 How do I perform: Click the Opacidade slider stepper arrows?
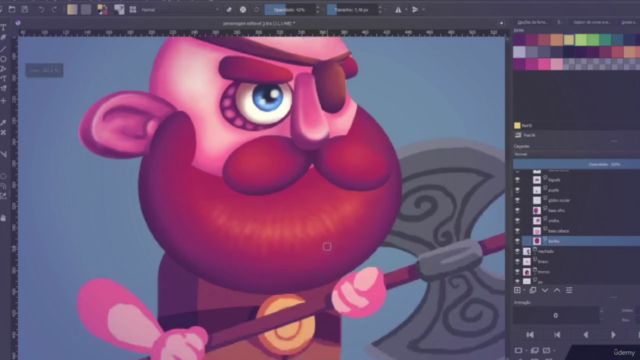[318, 9]
